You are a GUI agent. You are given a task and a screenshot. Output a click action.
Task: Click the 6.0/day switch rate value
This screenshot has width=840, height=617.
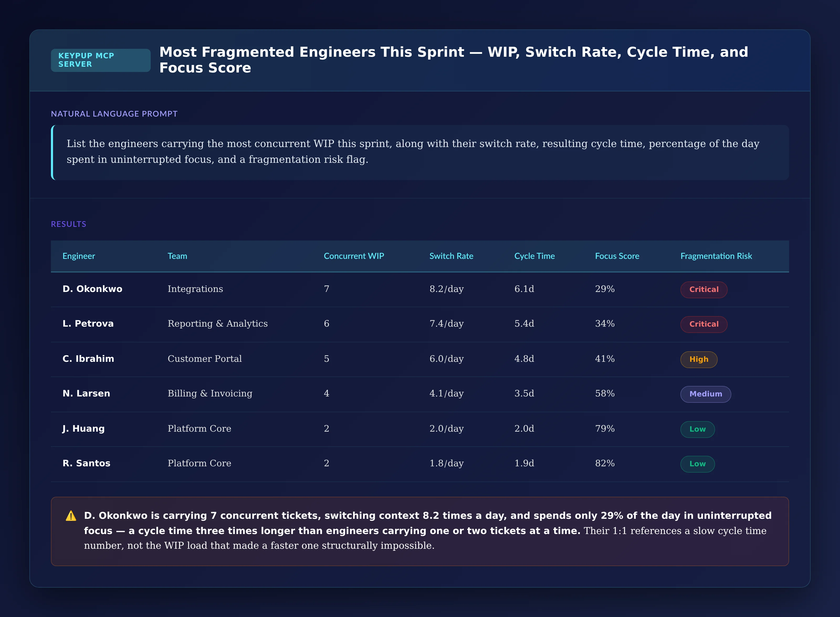(x=447, y=359)
